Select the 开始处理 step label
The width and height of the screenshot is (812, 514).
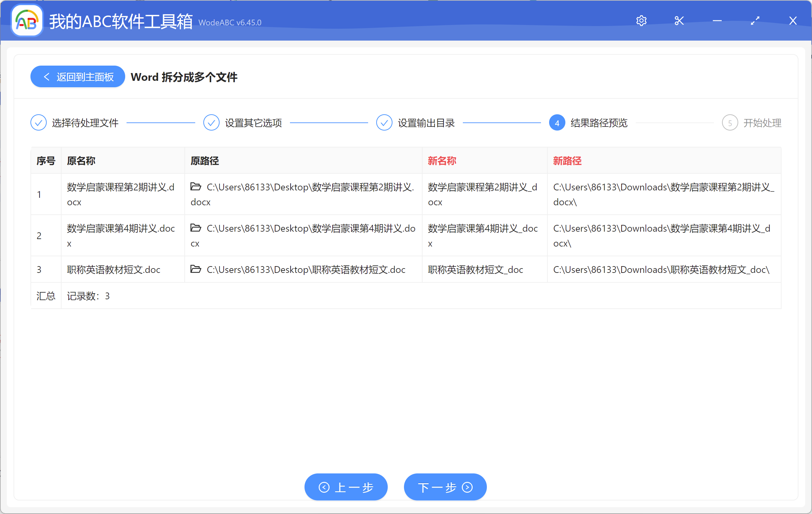click(x=762, y=122)
